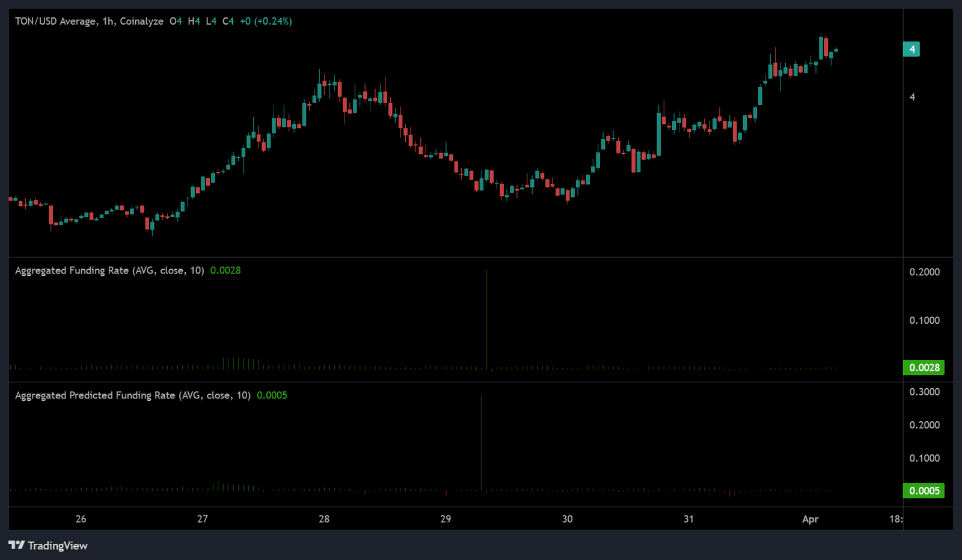962x560 pixels.
Task: Click the tall spike in the Funding Rate pane
Action: (486, 318)
